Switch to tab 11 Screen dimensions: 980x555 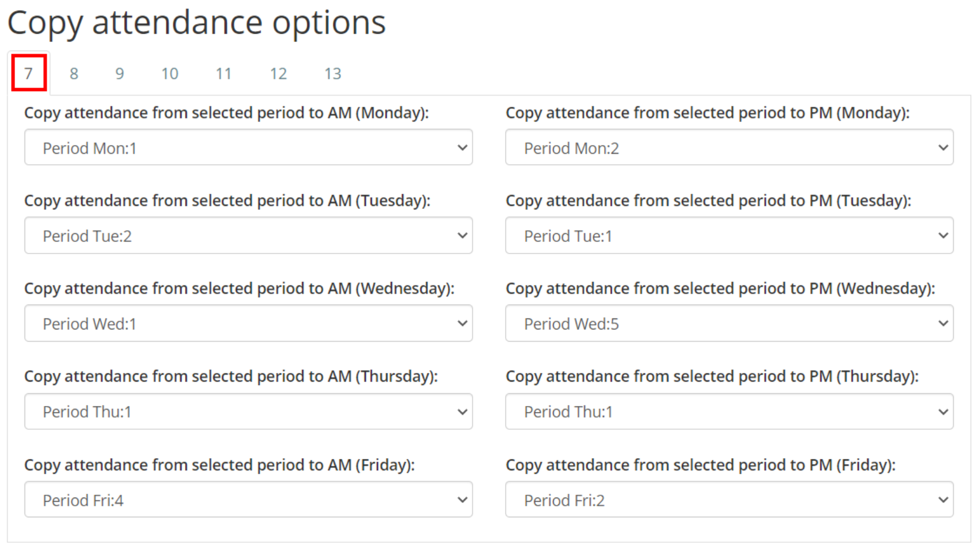(x=224, y=73)
